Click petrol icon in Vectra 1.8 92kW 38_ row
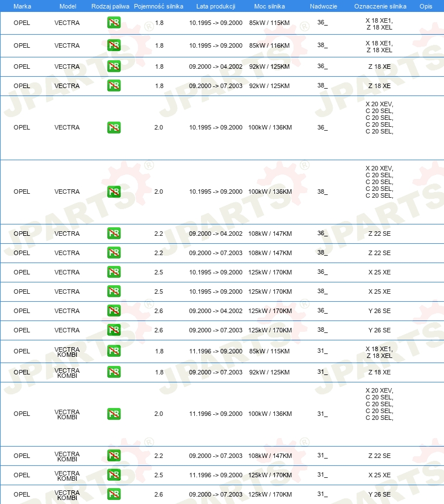 point(114,85)
